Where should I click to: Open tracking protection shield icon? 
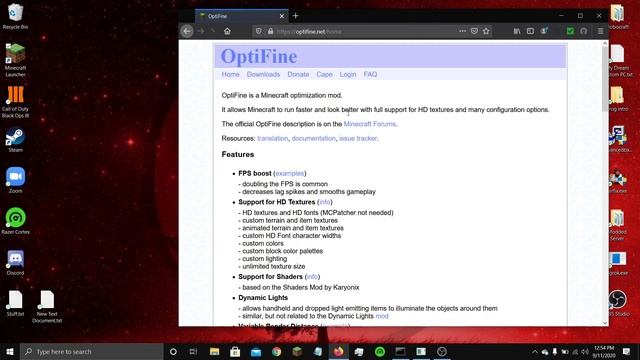click(x=258, y=31)
